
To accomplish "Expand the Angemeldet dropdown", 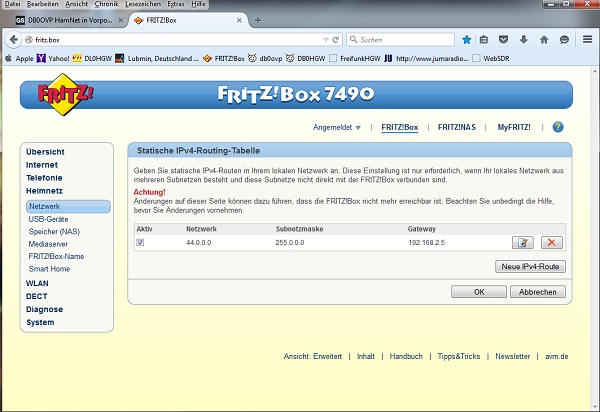I will point(337,127).
